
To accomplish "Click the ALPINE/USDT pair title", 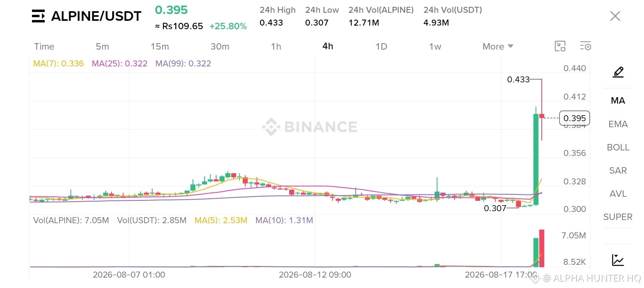I will coord(96,16).
